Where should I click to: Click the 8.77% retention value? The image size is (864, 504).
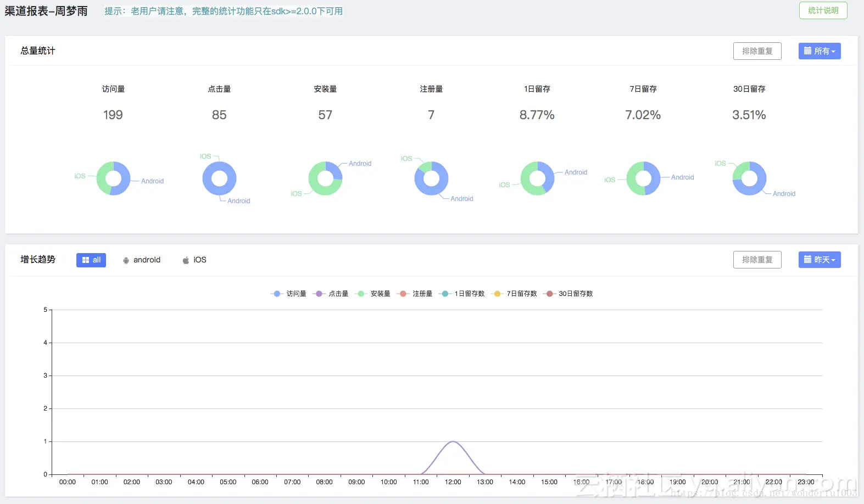537,115
